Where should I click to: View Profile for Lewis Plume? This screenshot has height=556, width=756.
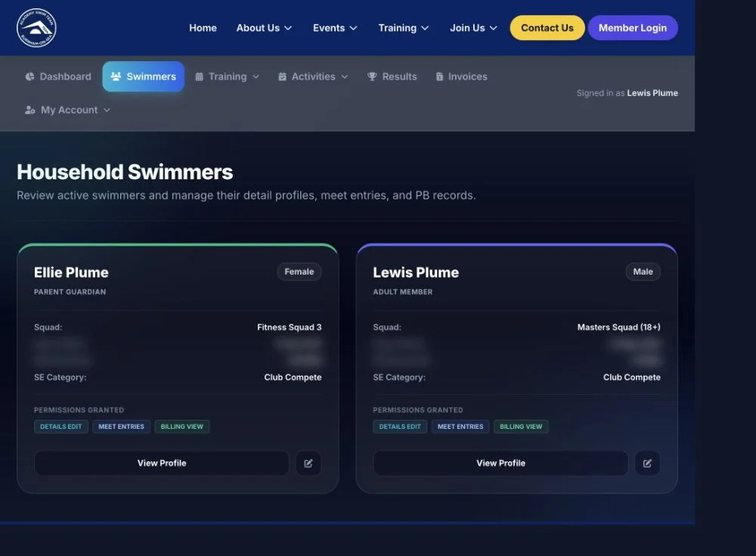[x=500, y=463]
